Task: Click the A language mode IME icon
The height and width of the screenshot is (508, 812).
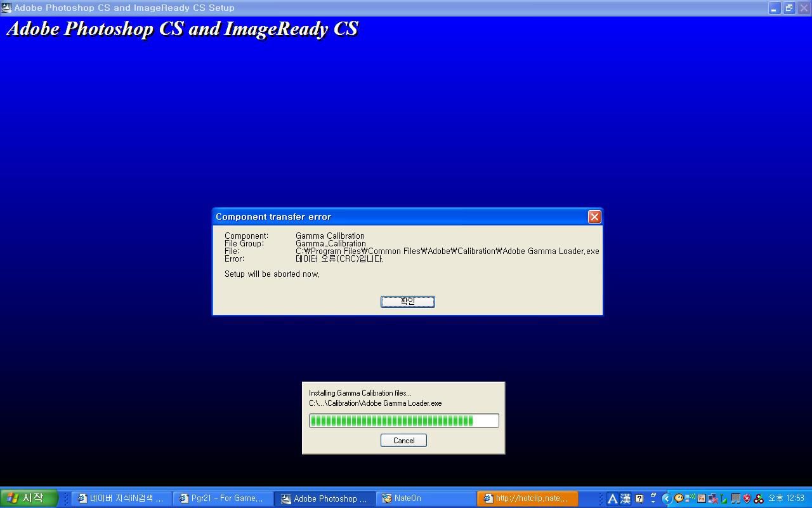Action: click(613, 498)
